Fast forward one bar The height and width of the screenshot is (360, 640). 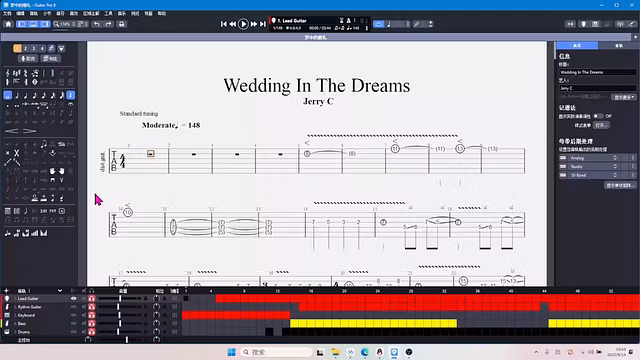[x=254, y=24]
